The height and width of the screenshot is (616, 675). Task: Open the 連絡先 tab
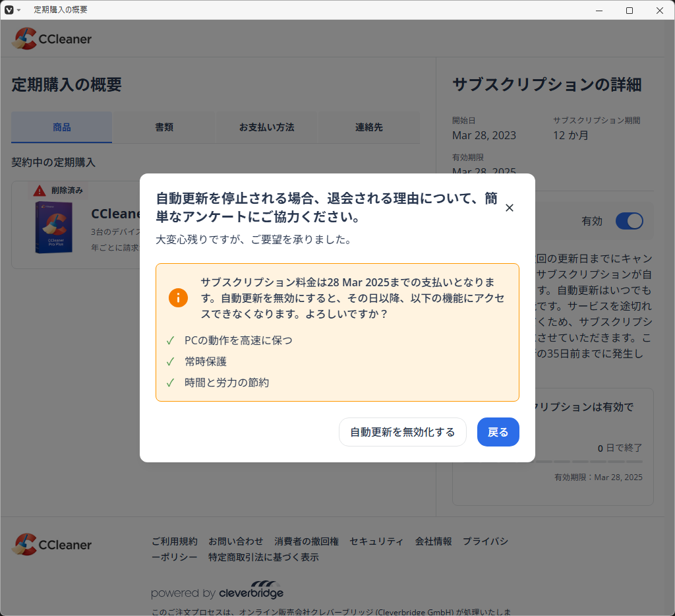tap(369, 127)
